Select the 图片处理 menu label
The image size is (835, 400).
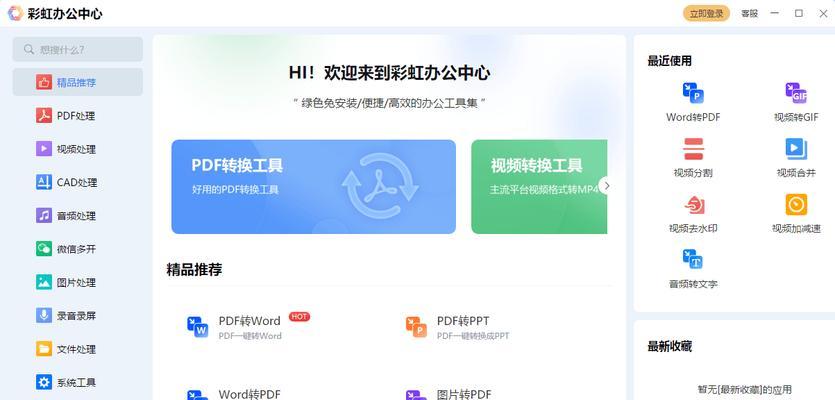pos(76,282)
